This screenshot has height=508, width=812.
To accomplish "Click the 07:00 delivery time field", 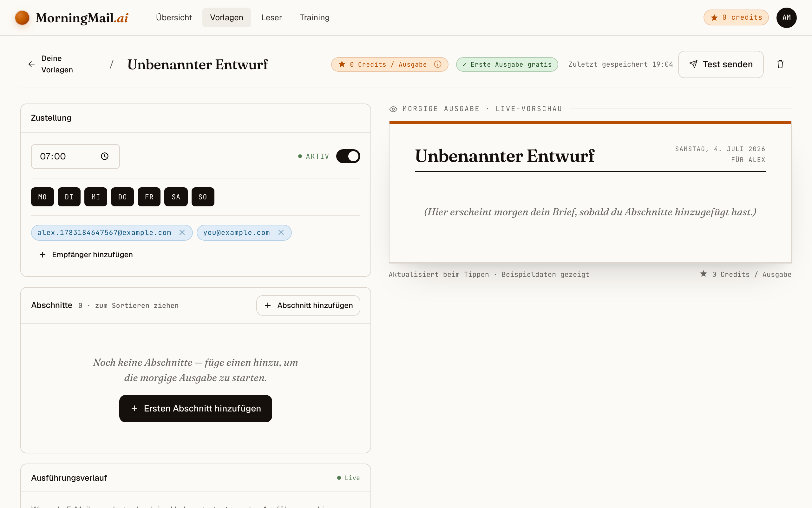I will click(x=75, y=156).
